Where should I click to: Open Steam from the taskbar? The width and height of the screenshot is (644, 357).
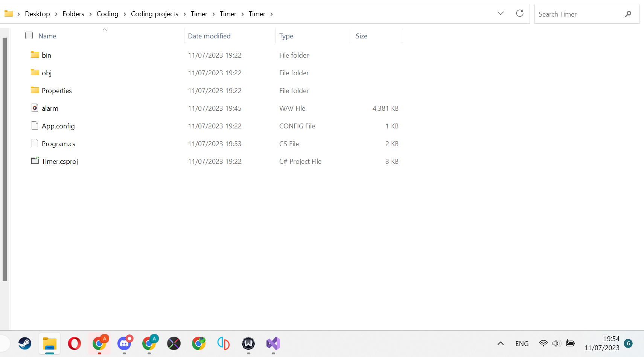(x=25, y=343)
